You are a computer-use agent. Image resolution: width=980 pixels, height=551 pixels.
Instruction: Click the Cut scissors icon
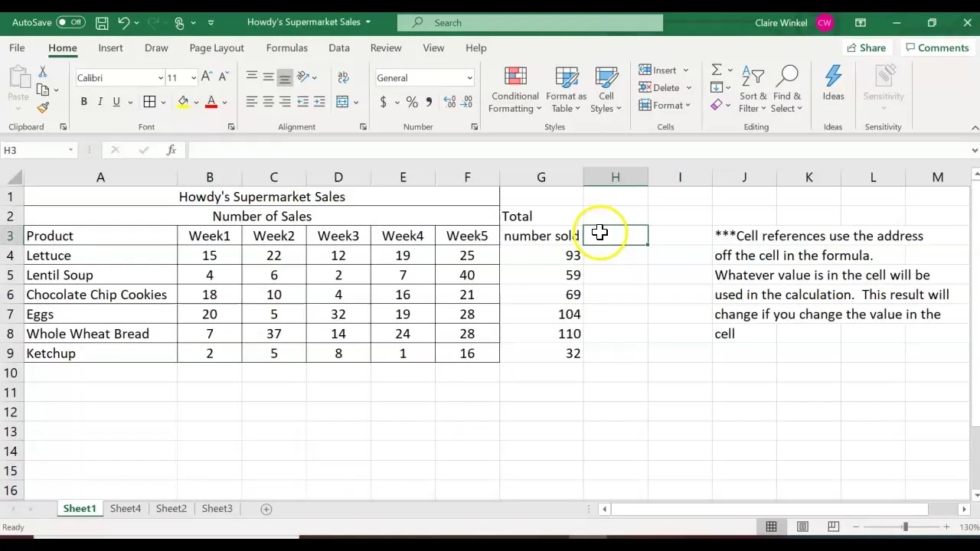pos(43,71)
